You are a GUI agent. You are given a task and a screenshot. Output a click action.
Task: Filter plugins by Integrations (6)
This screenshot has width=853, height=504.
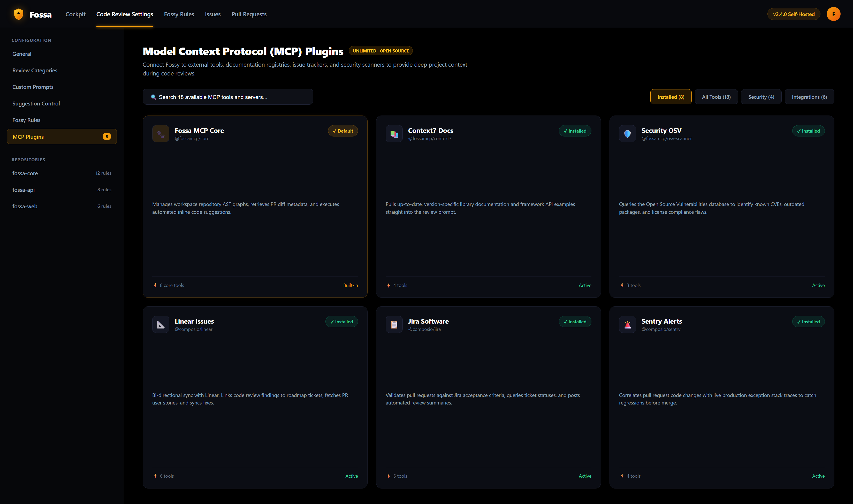(809, 97)
